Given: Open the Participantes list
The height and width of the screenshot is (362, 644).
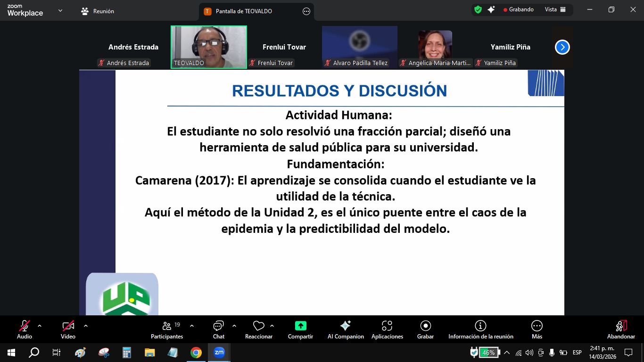Looking at the screenshot, I should tap(167, 329).
